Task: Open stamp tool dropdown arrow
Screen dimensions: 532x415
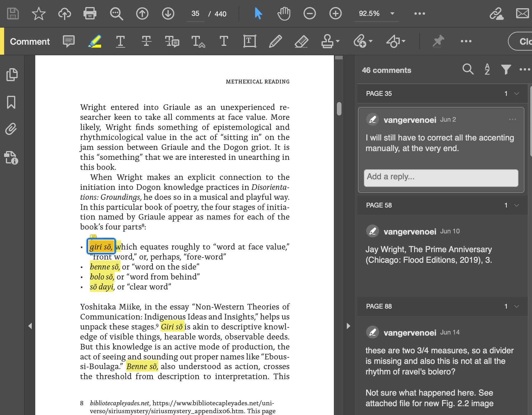Action: tap(338, 41)
